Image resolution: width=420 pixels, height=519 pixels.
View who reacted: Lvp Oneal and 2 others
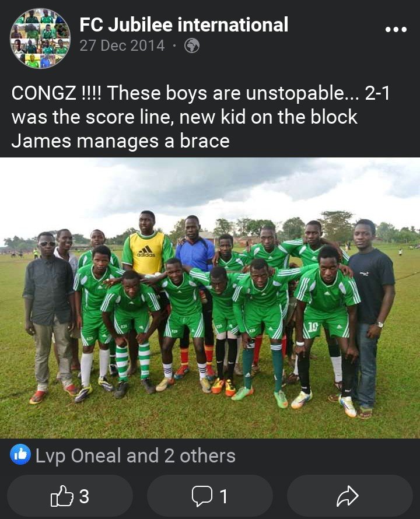135,455
